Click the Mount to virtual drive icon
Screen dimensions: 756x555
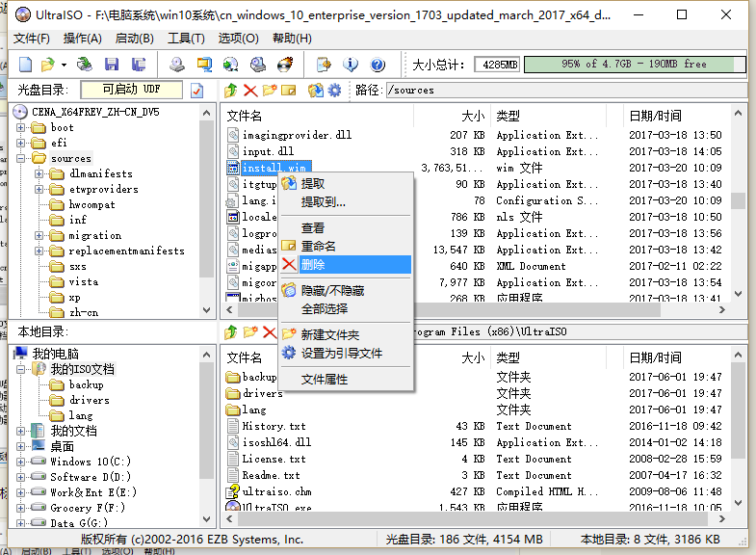click(x=258, y=65)
